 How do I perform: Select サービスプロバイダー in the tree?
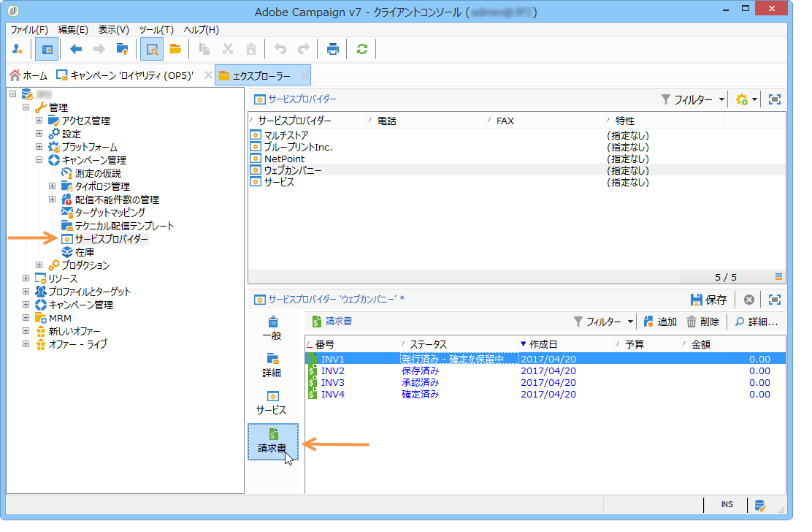pos(111,239)
